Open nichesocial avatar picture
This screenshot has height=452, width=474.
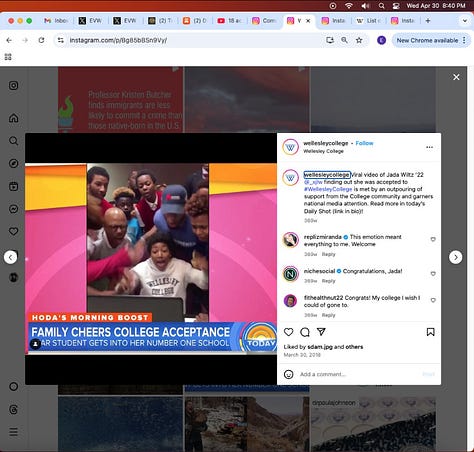pyautogui.click(x=290, y=274)
